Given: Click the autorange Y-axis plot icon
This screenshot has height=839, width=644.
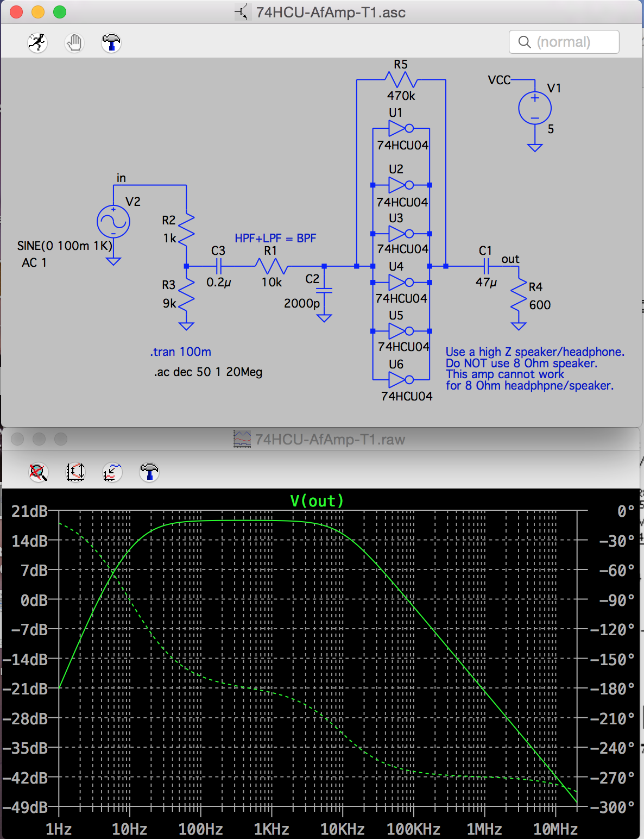Looking at the screenshot, I should click(x=111, y=473).
